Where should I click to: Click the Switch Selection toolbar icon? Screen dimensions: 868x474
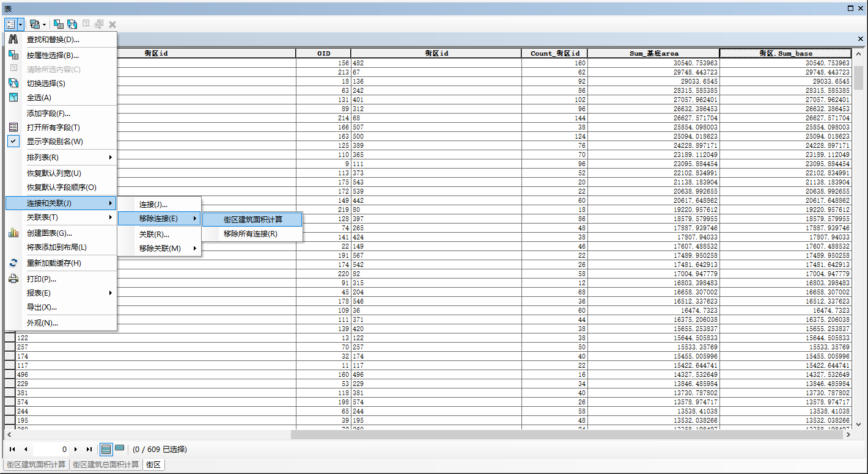point(72,24)
